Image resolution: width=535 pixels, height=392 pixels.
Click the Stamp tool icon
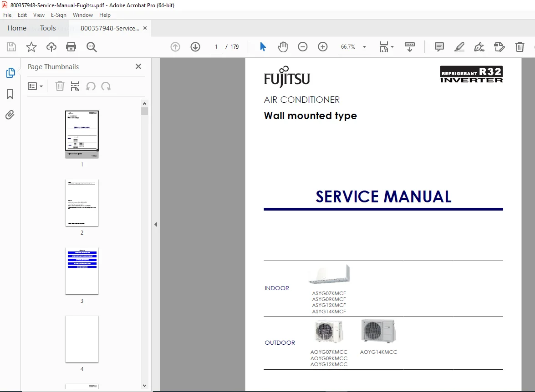[499, 47]
